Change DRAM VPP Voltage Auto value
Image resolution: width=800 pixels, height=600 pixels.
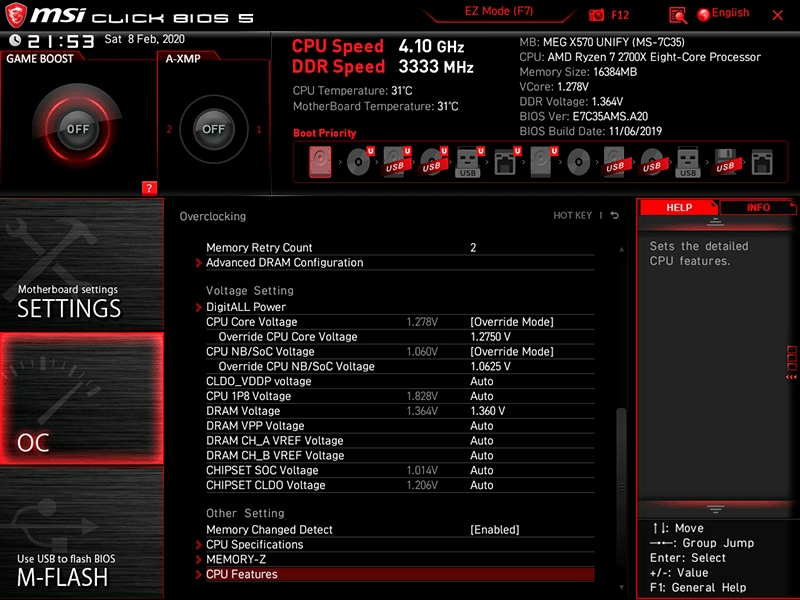pos(482,426)
